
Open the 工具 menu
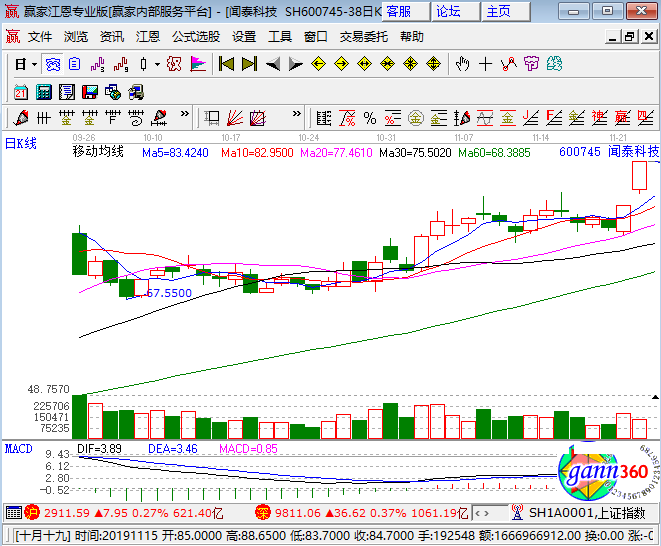tap(280, 37)
